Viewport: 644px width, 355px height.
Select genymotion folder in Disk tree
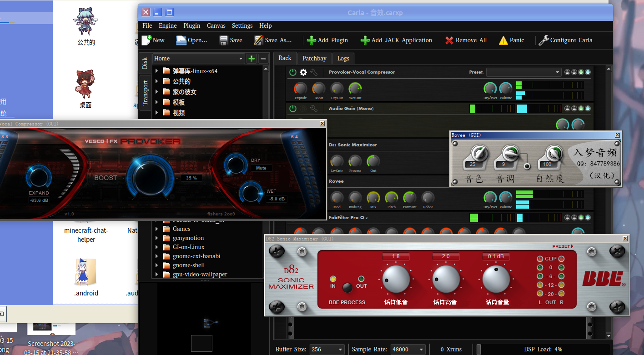(188, 238)
